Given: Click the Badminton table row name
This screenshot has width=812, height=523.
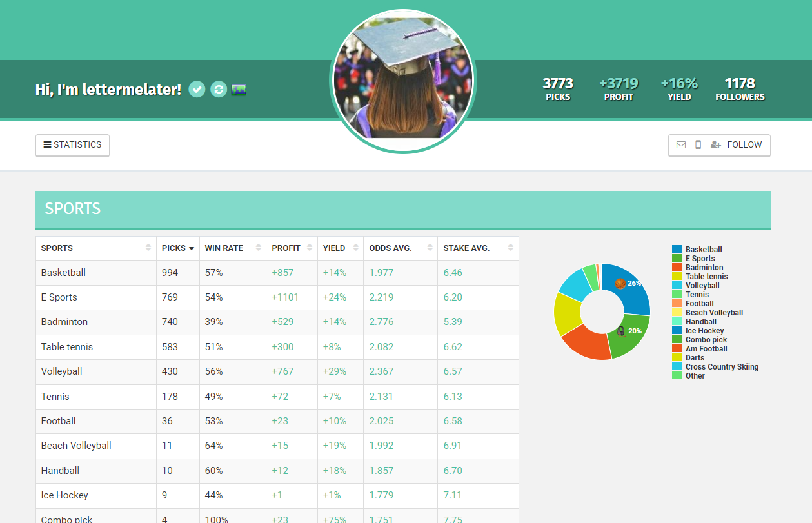Looking at the screenshot, I should click(64, 322).
